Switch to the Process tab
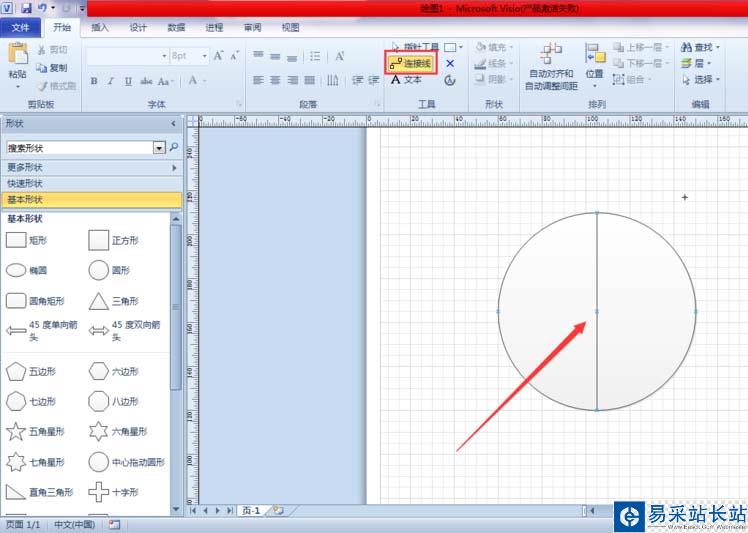This screenshot has height=533, width=748. pyautogui.click(x=214, y=27)
